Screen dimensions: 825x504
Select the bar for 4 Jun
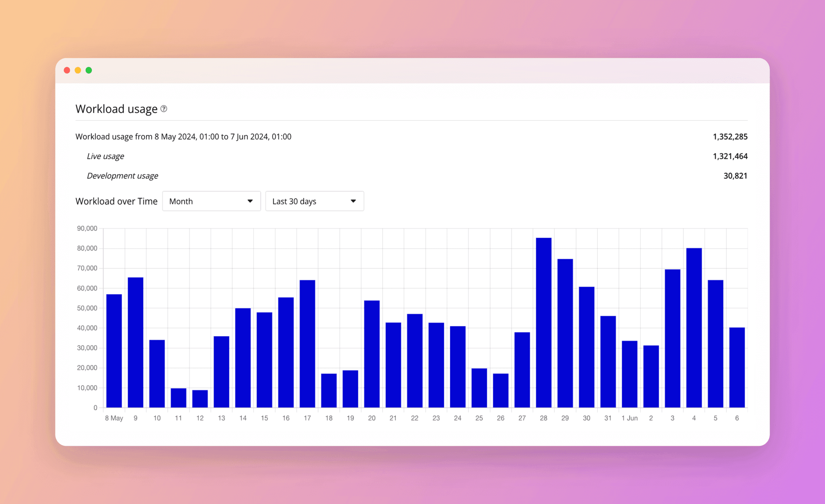click(x=694, y=328)
